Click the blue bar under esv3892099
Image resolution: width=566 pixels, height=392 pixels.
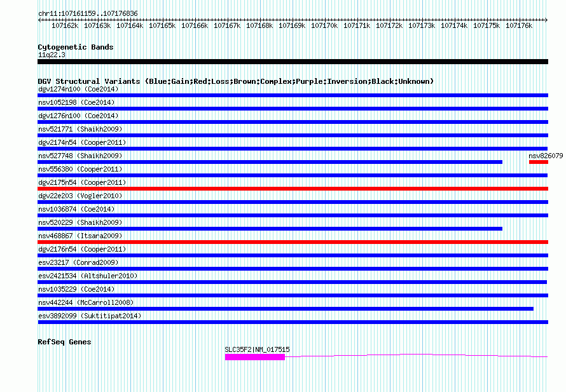[293, 322]
